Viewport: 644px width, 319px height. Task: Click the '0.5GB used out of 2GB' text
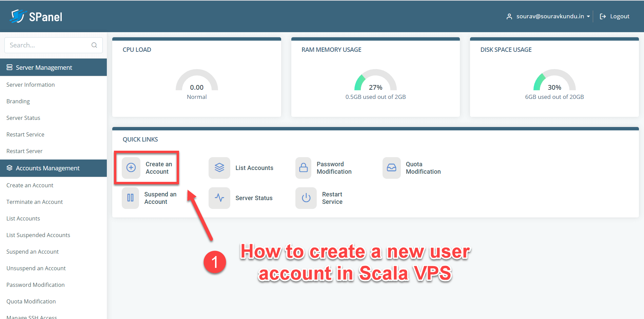(375, 97)
